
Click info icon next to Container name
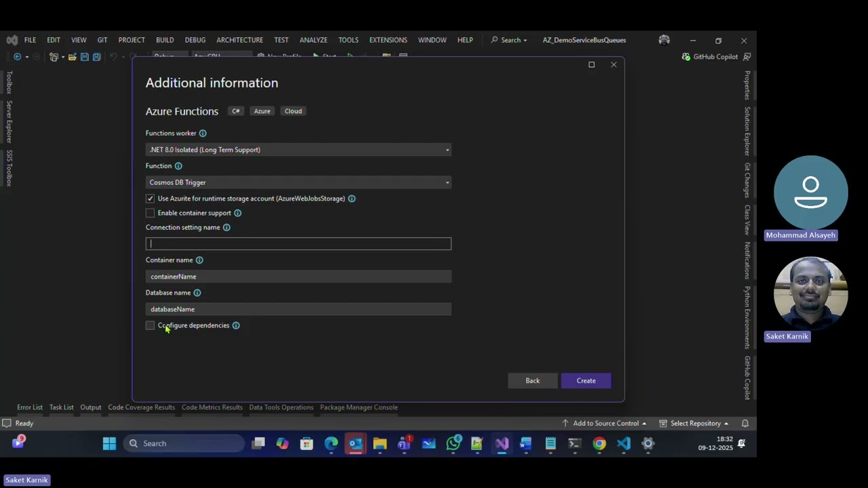tap(199, 260)
